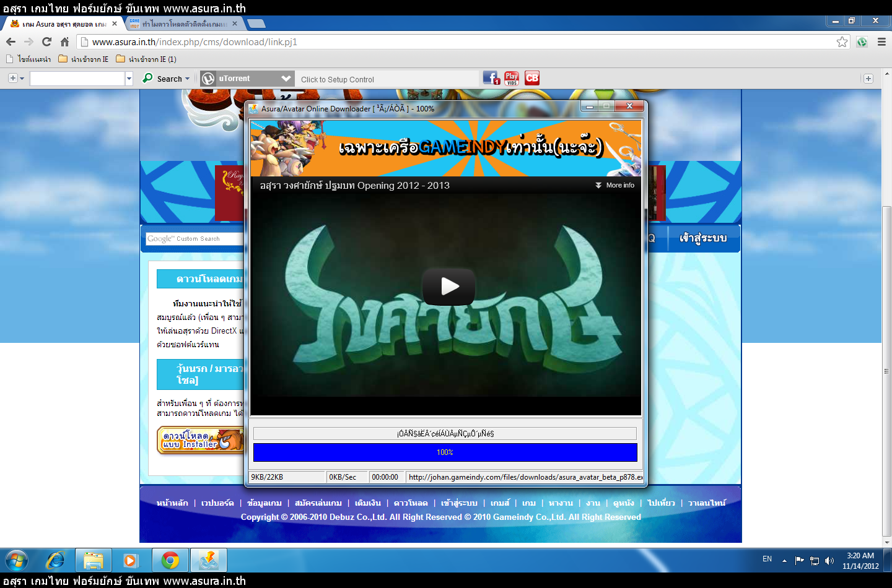892x588 pixels.
Task: Open the ข้อมูลเกม footer link
Action: pyautogui.click(x=265, y=503)
